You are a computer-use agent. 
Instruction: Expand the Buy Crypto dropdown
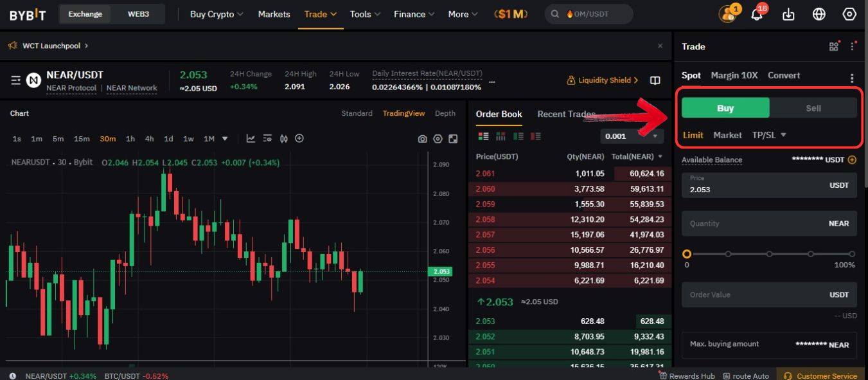217,14
